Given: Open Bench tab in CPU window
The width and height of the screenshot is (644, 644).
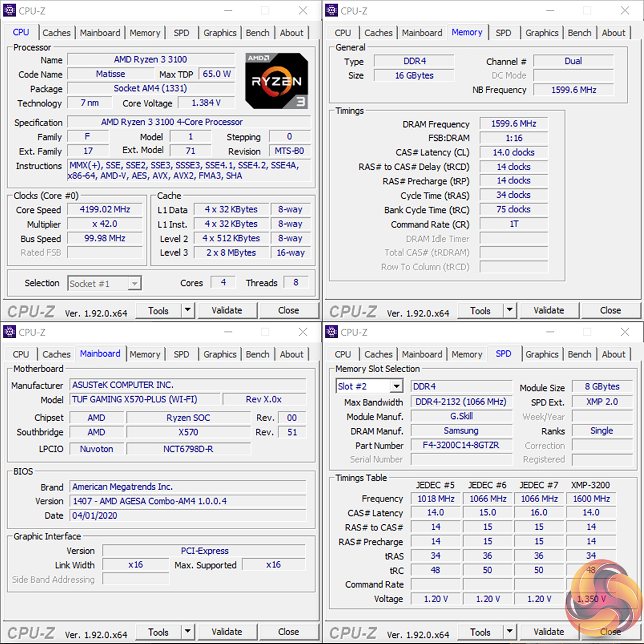Looking at the screenshot, I should 258,32.
